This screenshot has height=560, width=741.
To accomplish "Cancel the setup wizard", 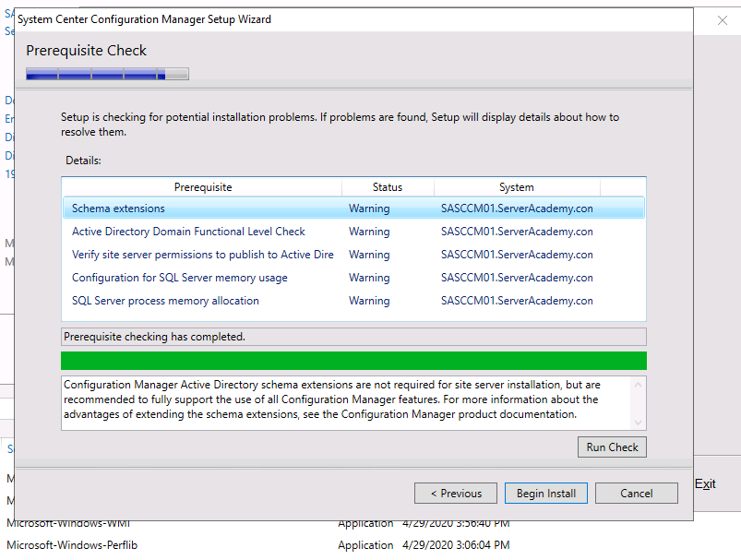I will 636,493.
